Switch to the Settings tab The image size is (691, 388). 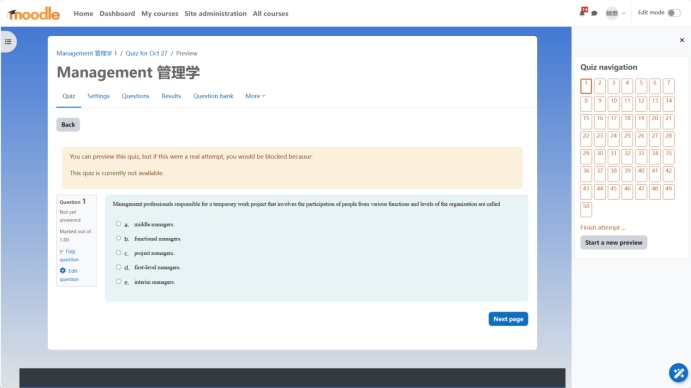click(x=98, y=96)
